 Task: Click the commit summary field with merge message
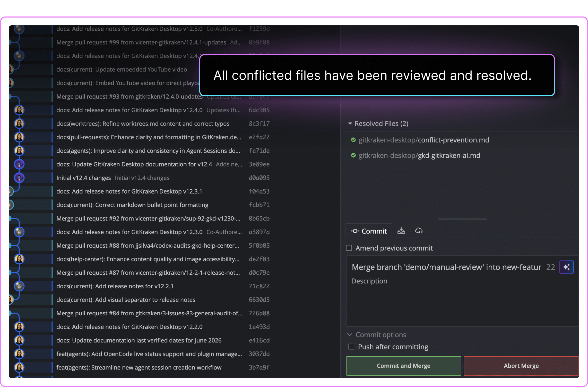click(x=446, y=267)
